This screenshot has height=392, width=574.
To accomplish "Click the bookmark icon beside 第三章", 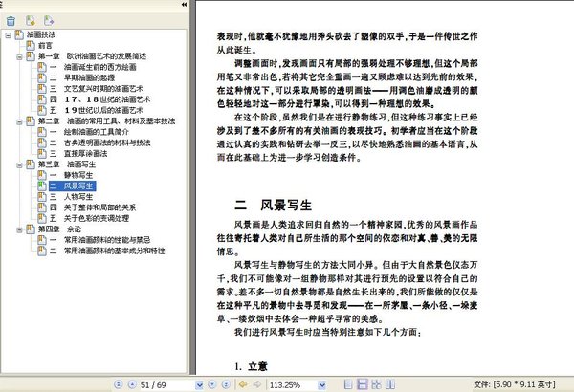I will [31, 164].
